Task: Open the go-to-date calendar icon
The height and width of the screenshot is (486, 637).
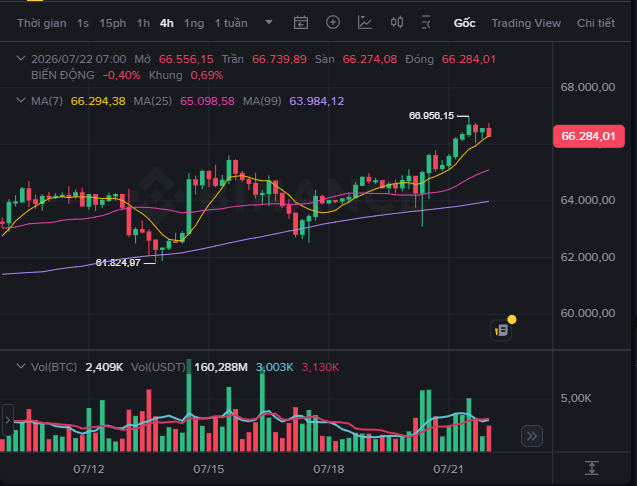Action: point(301,23)
